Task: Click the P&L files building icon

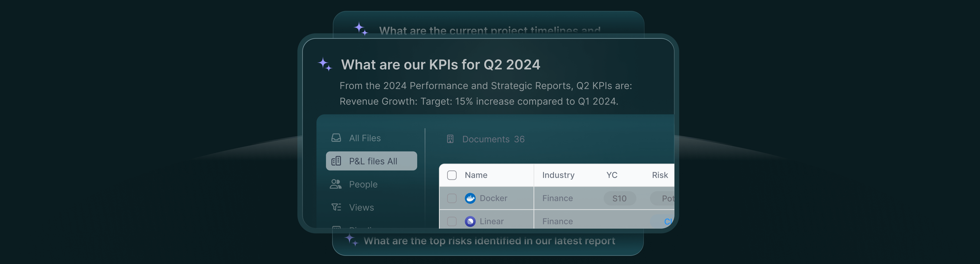Action: pos(336,161)
